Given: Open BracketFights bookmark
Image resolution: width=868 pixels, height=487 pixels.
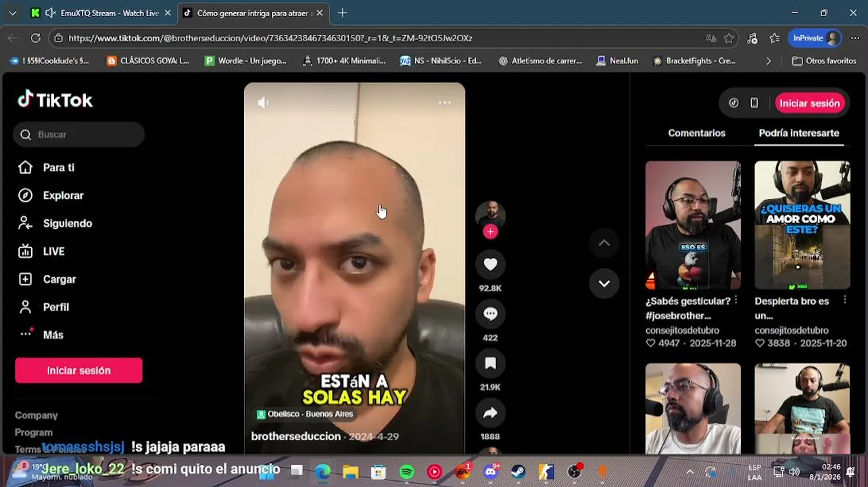Looking at the screenshot, I should click(x=694, y=61).
